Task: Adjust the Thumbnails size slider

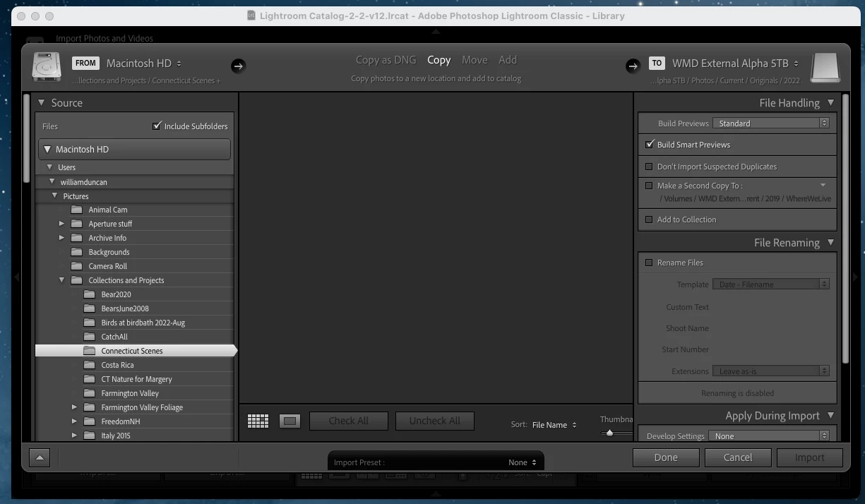Action: click(x=610, y=433)
